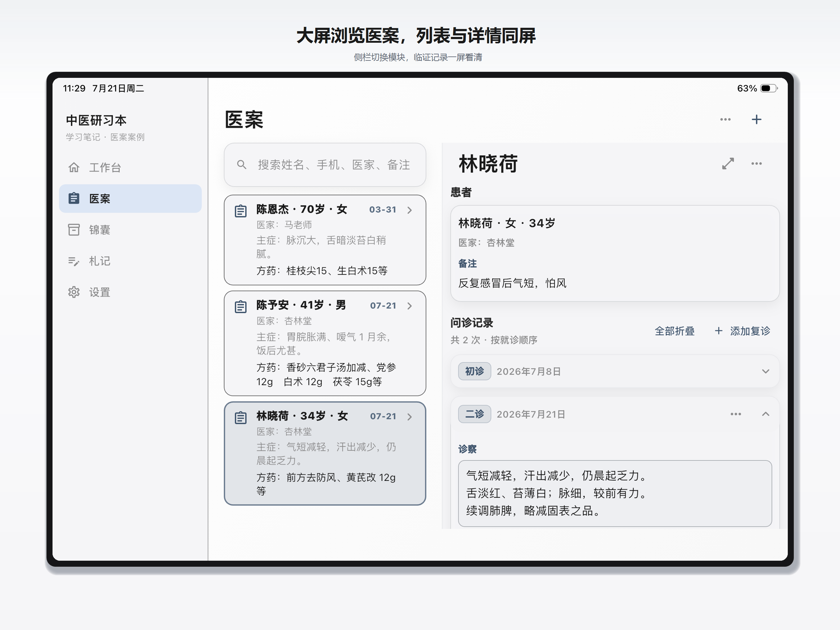Open the 设置 gear icon
Screen dimensions: 840x630
tap(74, 292)
